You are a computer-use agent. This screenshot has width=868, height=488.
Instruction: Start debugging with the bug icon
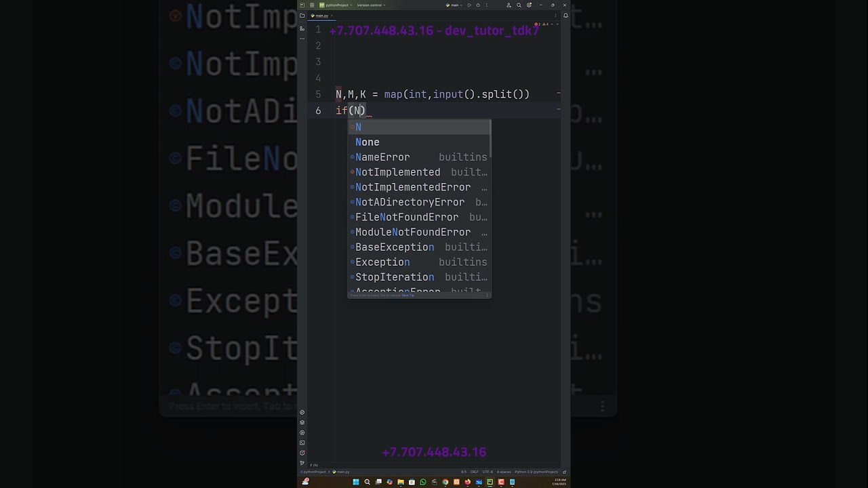point(478,5)
